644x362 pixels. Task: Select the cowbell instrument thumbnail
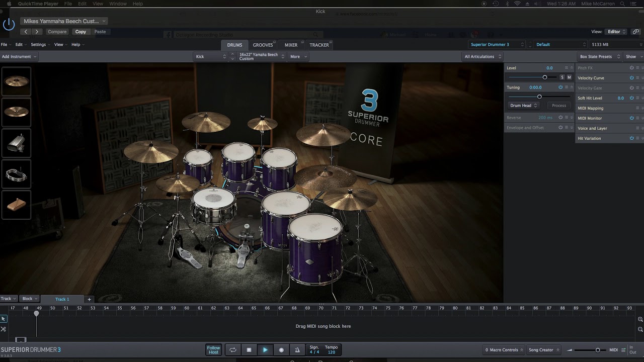pos(16,143)
